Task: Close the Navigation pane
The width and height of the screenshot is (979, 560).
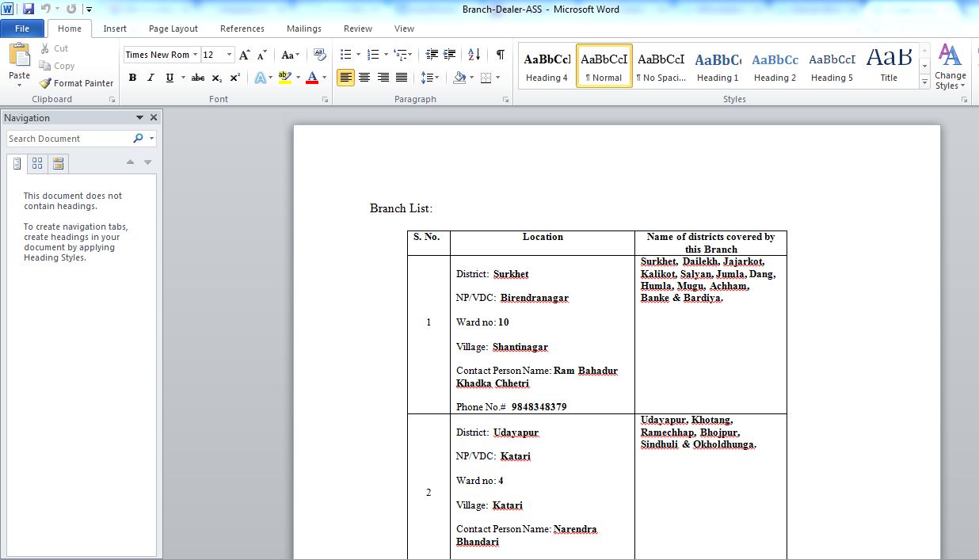Action: pos(154,117)
